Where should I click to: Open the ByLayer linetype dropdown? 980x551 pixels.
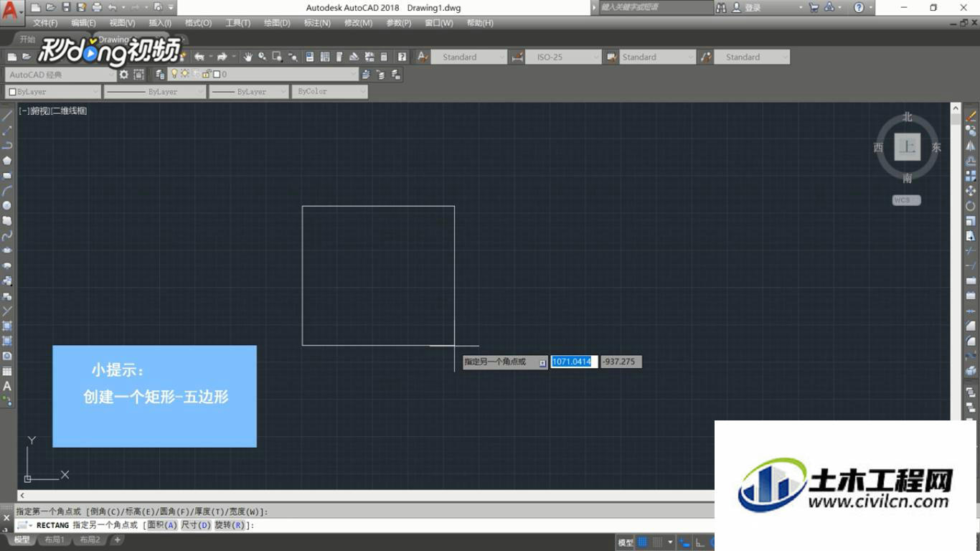(155, 92)
